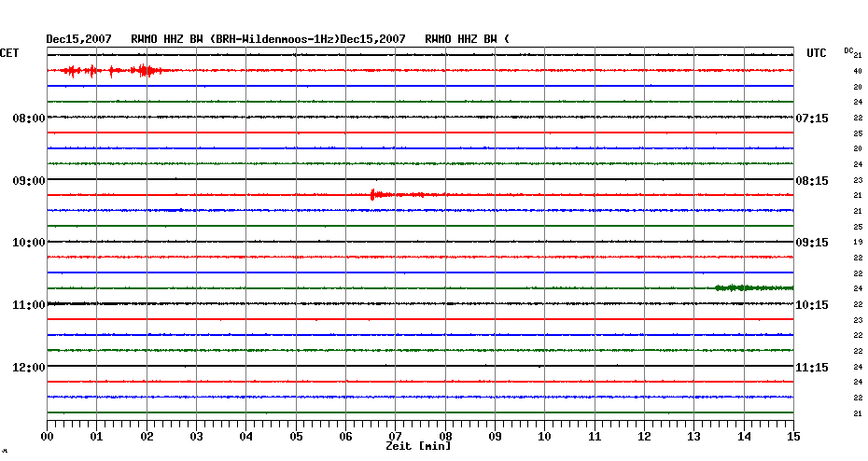Select the 12:00 CET time label

coord(29,368)
